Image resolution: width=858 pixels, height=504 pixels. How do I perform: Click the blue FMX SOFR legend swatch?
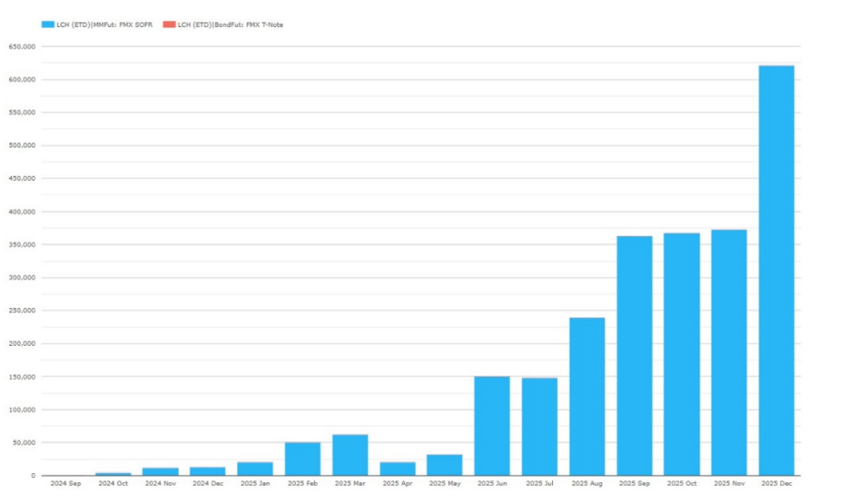pyautogui.click(x=48, y=25)
